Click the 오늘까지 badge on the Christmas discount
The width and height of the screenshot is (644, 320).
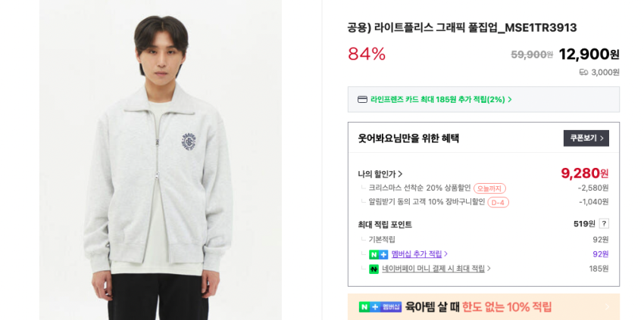tap(489, 188)
